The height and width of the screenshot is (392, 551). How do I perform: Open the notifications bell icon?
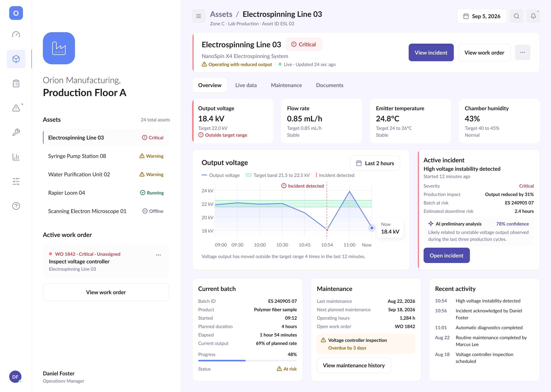(533, 16)
